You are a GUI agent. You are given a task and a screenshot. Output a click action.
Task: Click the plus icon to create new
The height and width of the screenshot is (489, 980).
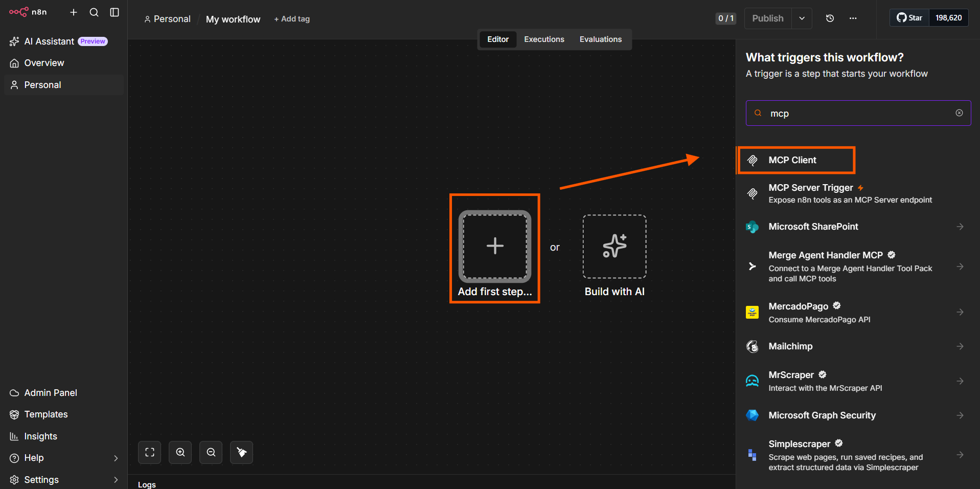[74, 12]
